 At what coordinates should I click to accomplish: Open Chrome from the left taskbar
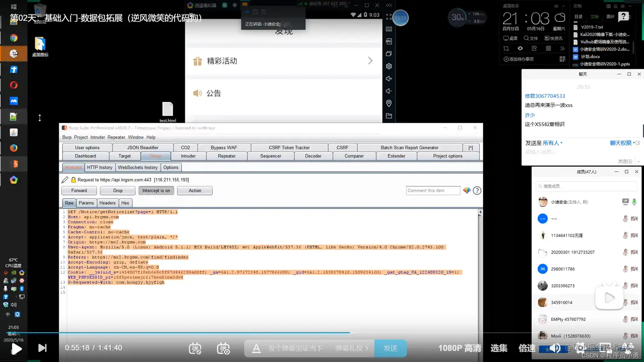[14, 38]
